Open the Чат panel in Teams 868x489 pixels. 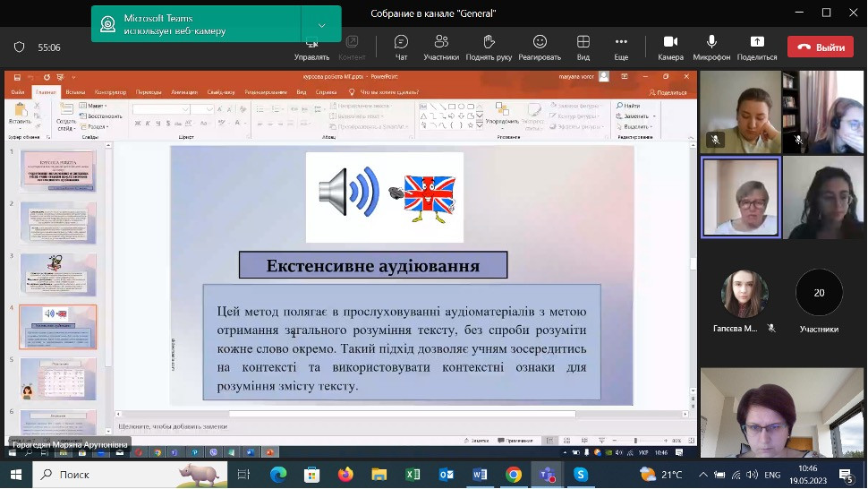401,47
